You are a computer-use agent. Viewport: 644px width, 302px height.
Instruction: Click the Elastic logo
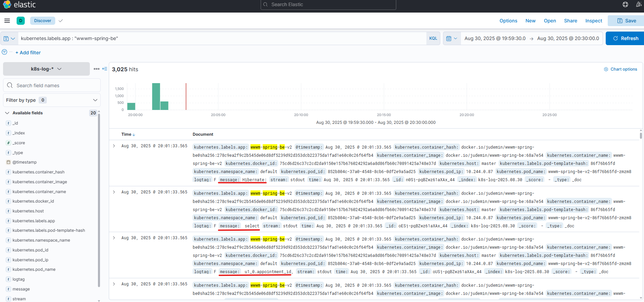tap(19, 4)
